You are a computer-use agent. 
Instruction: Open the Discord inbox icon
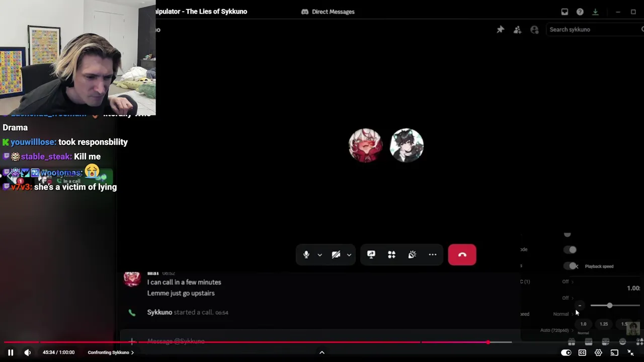tap(565, 12)
